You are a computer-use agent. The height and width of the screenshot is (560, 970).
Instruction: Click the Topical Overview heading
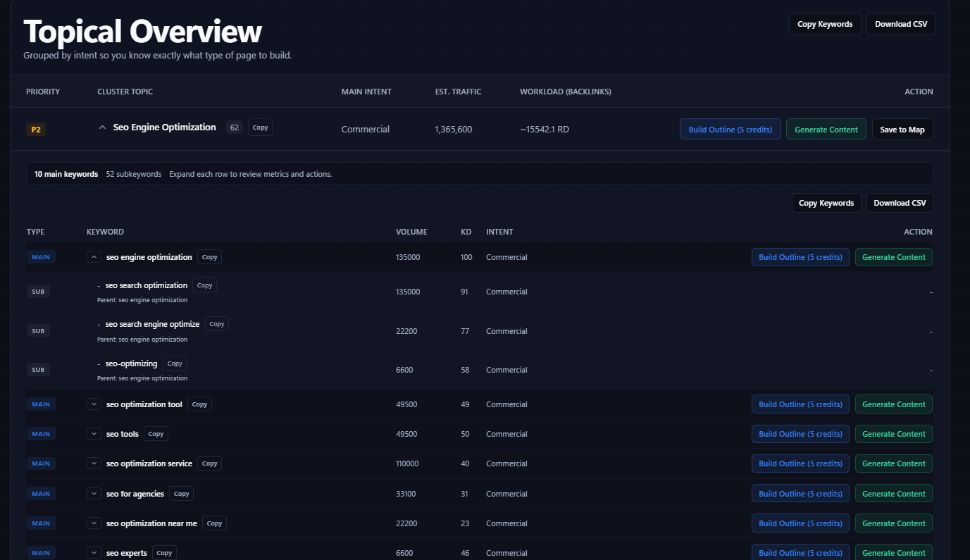coord(143,31)
